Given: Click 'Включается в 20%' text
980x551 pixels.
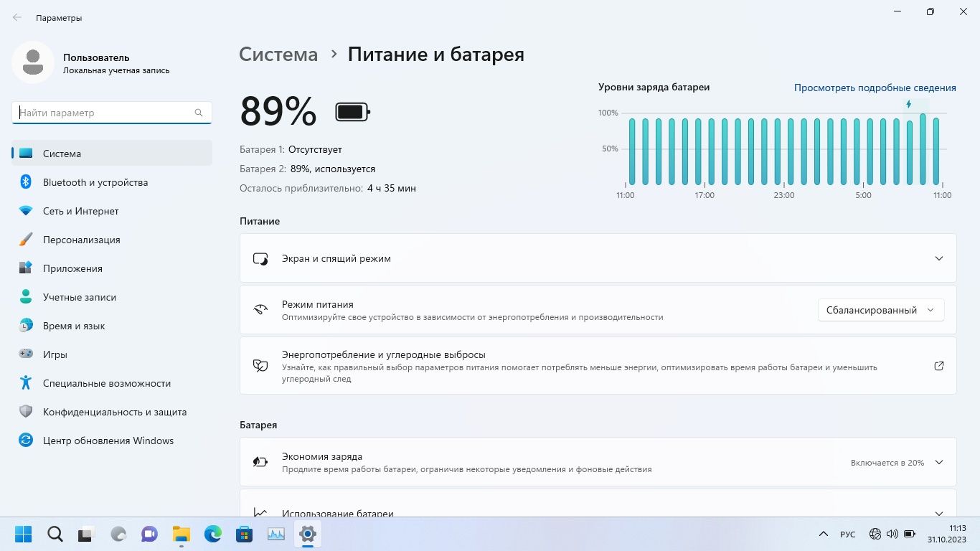Looking at the screenshot, I should tap(887, 463).
